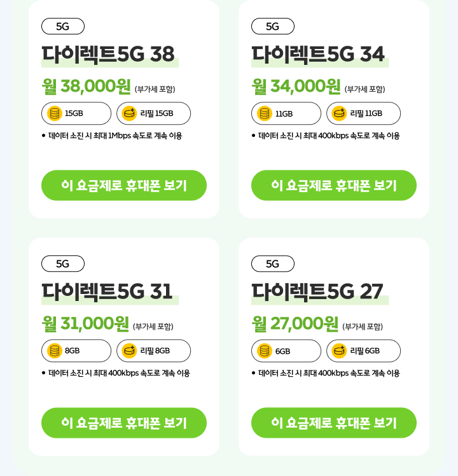Click the 월 34,000원 price text
Viewport: 458px width, 476px height.
pyautogui.click(x=296, y=86)
